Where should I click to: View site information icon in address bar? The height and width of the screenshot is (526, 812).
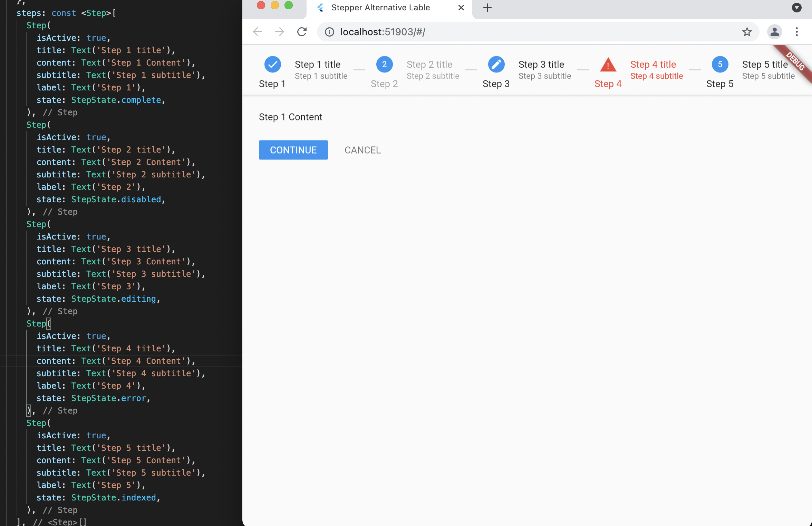click(329, 32)
